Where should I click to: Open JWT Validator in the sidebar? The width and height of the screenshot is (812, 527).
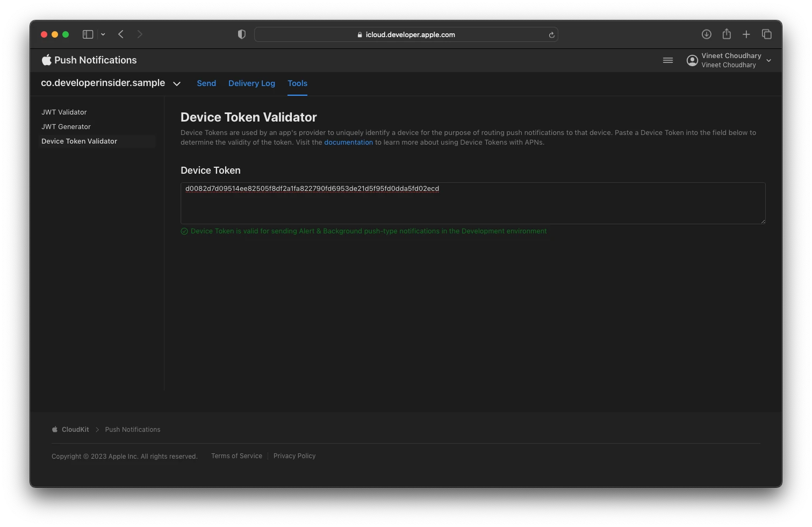click(64, 112)
